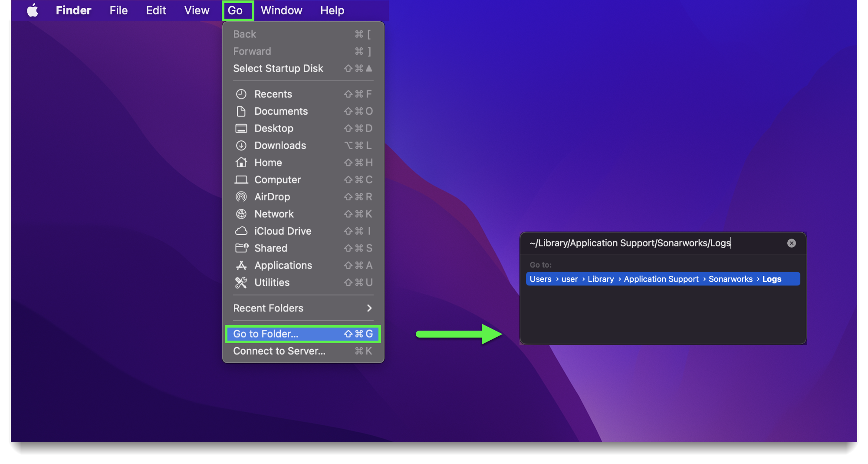Viewport: 868px width, 464px height.
Task: Choose Desktop from Go menu
Action: pyautogui.click(x=303, y=129)
